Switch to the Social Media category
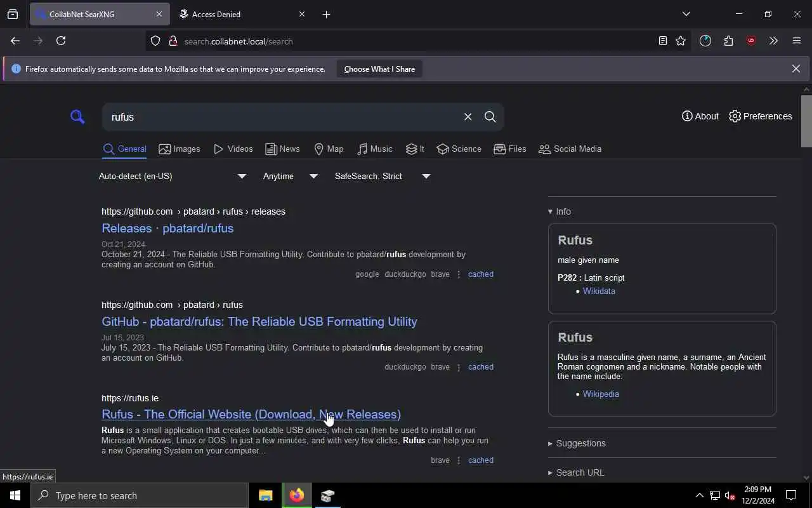The image size is (812, 508). 570,149
